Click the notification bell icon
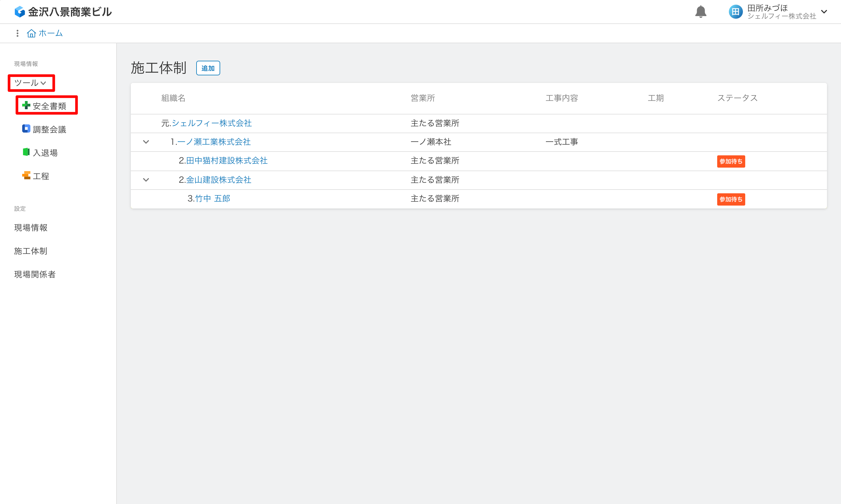Viewport: 841px width, 504px height. pos(701,12)
